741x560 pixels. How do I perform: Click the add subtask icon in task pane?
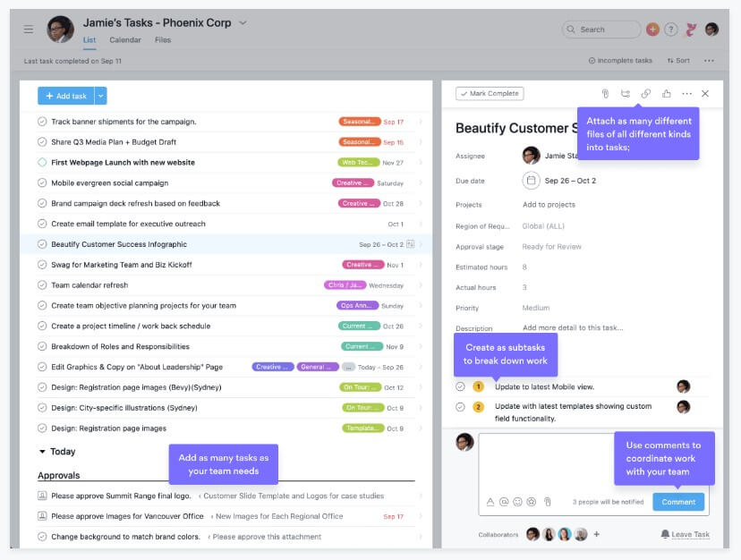pos(626,94)
